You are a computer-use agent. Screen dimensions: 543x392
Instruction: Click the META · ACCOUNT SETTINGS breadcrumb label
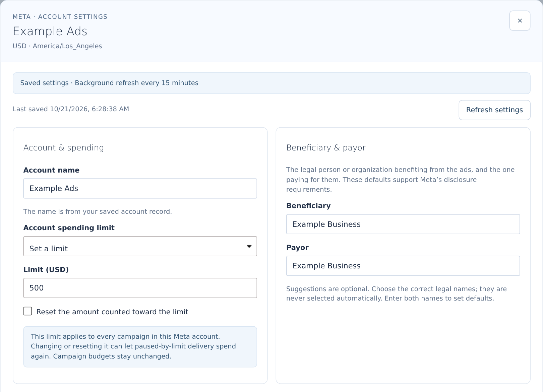[x=60, y=17]
